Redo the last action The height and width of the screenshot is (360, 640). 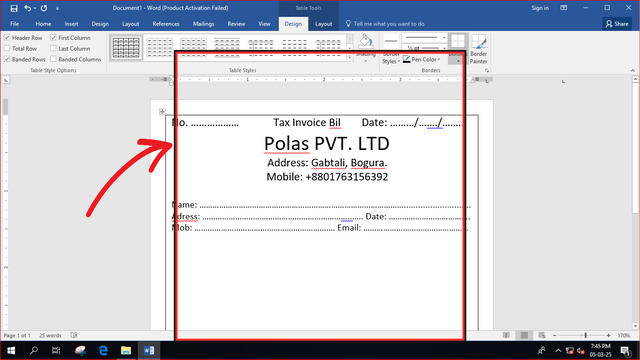pyautogui.click(x=44, y=8)
